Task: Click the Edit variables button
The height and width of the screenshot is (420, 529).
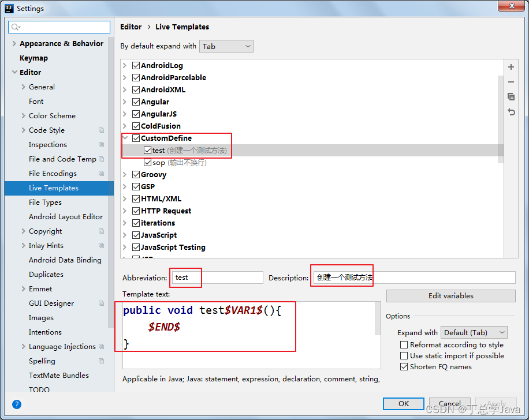Action: point(450,295)
